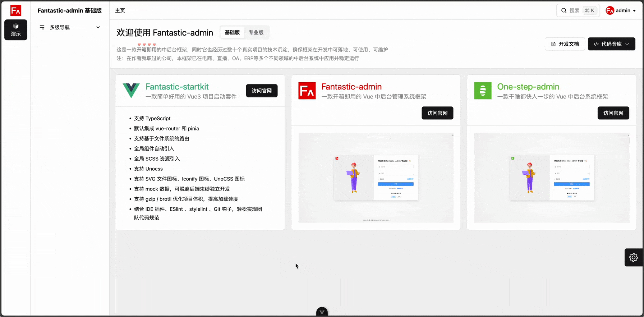Click the red Fantastic-admin logo in sidebar
The image size is (644, 317).
click(x=16, y=10)
